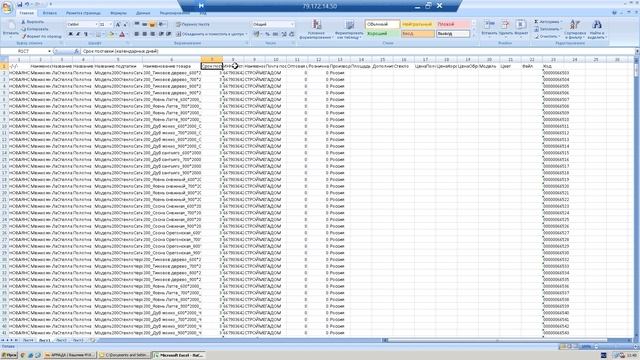
Task: Toggle underline formatting
Action: [x=85, y=34]
